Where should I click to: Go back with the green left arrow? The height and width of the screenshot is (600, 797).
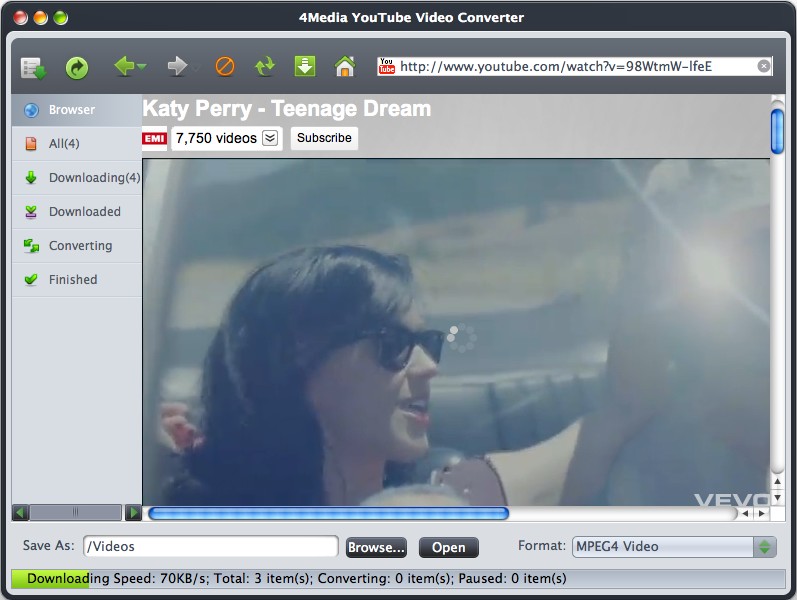[x=124, y=66]
